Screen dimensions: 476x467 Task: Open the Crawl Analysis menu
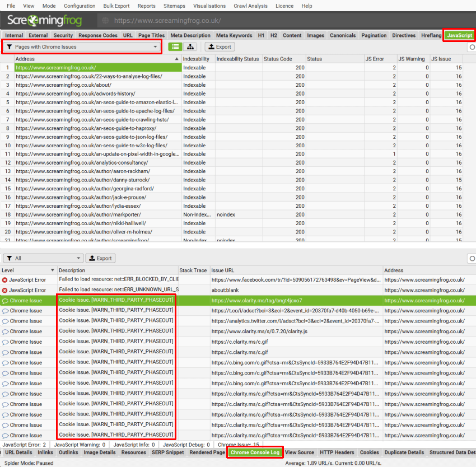coord(250,6)
